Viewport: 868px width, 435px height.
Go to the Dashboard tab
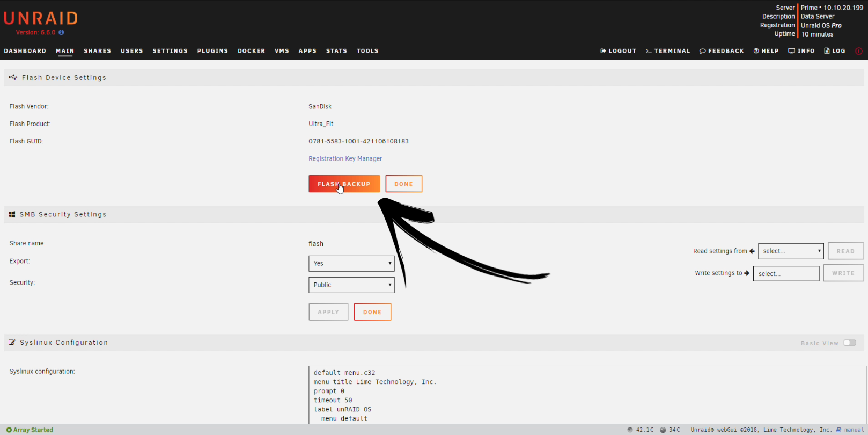pos(25,51)
